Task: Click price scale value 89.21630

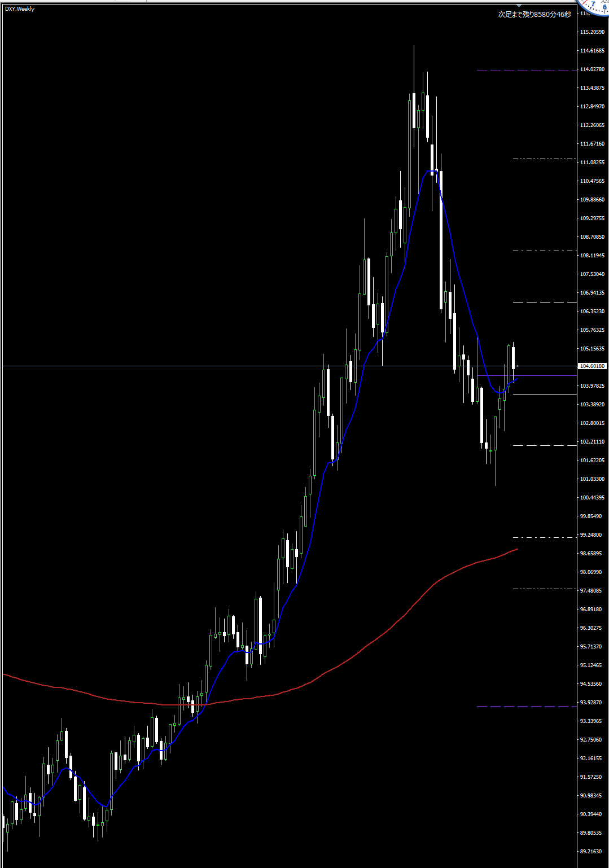Action: 591,852
